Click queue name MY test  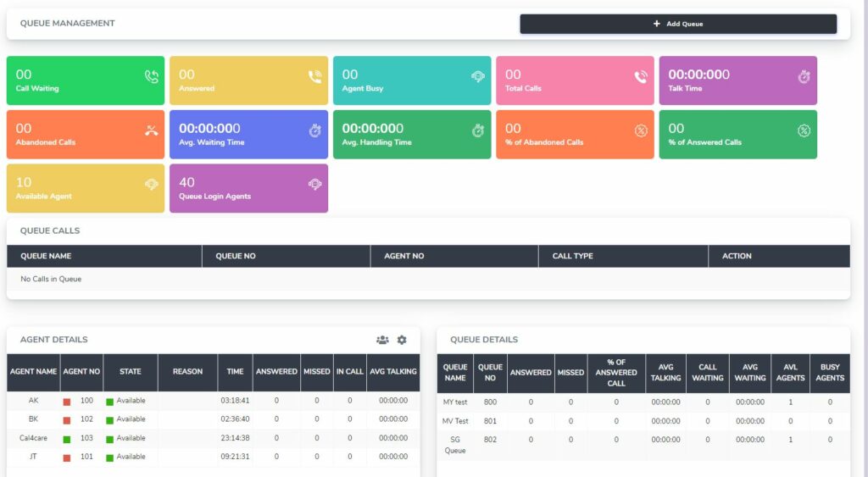(x=455, y=402)
